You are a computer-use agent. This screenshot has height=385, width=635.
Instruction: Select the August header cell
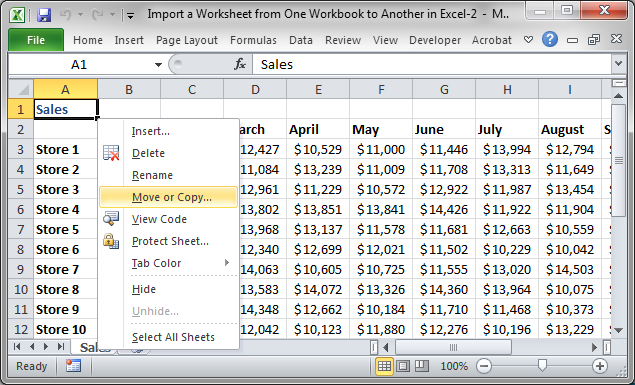570,130
